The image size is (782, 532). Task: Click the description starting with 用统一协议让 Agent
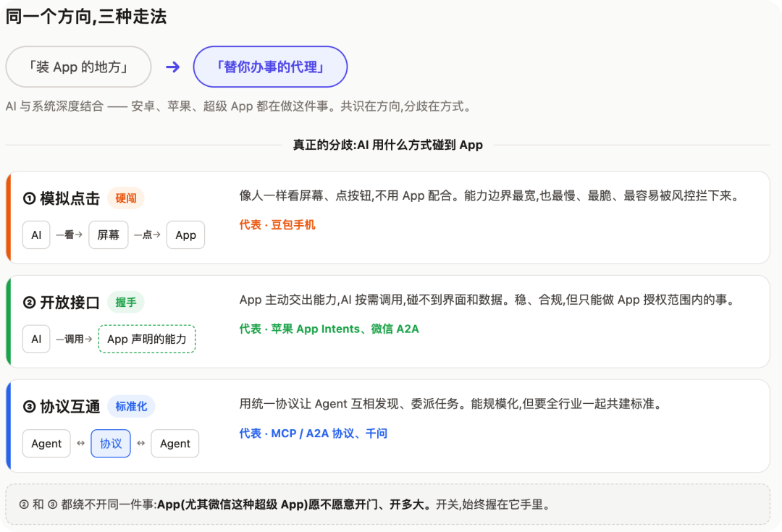click(x=451, y=404)
